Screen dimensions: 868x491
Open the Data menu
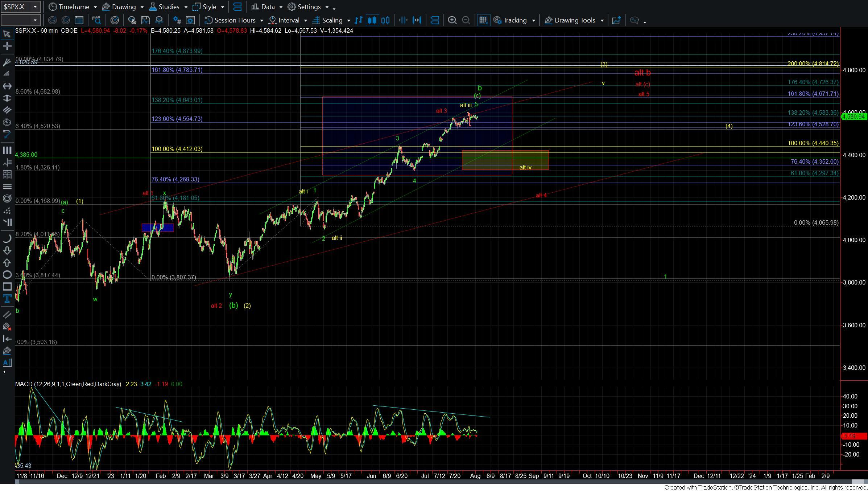coord(264,7)
